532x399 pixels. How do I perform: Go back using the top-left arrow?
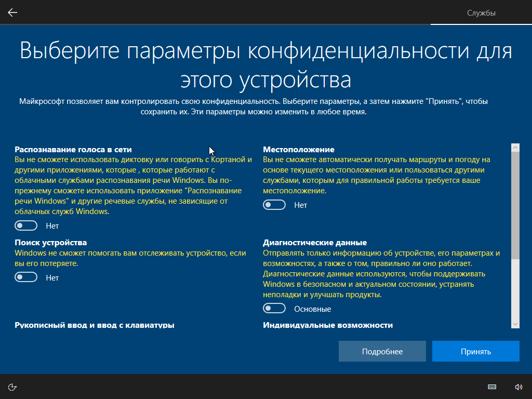tap(12, 12)
